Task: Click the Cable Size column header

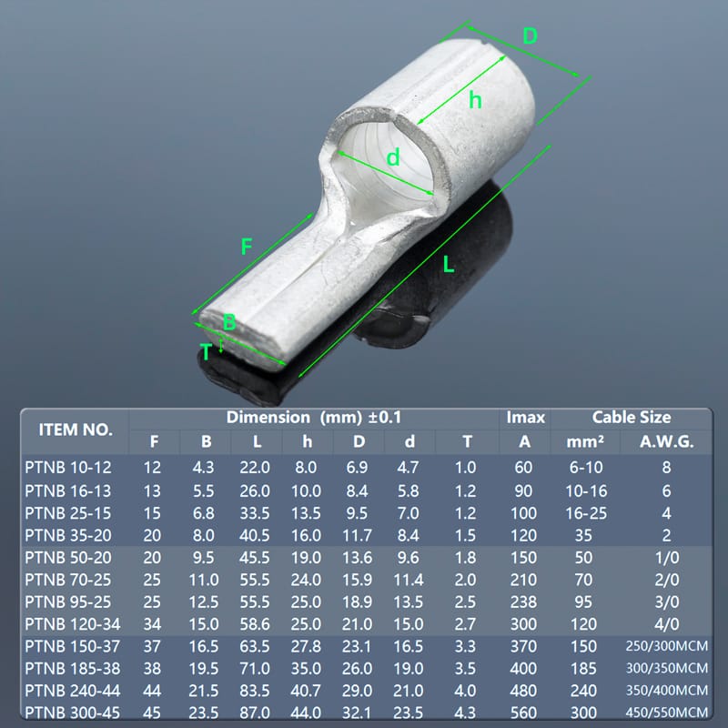Action: (x=632, y=418)
